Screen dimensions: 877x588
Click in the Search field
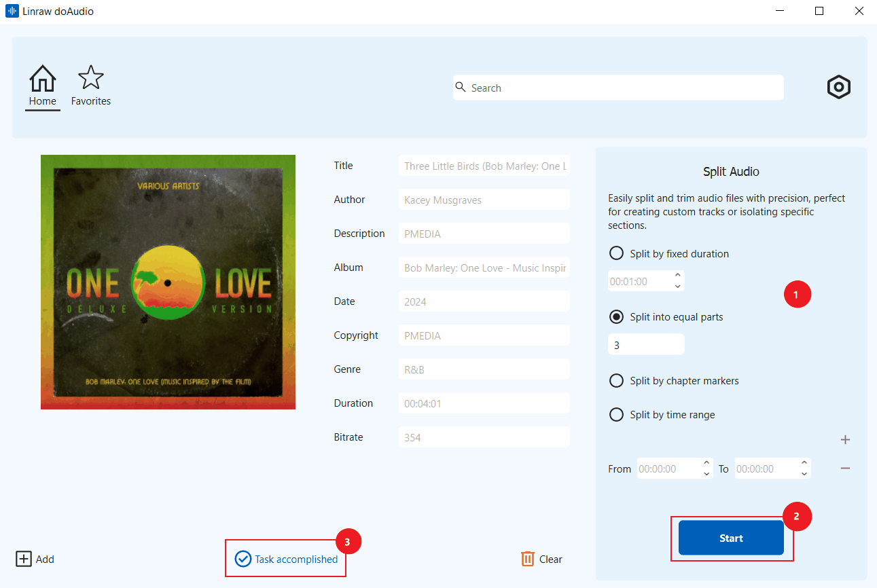(x=618, y=88)
